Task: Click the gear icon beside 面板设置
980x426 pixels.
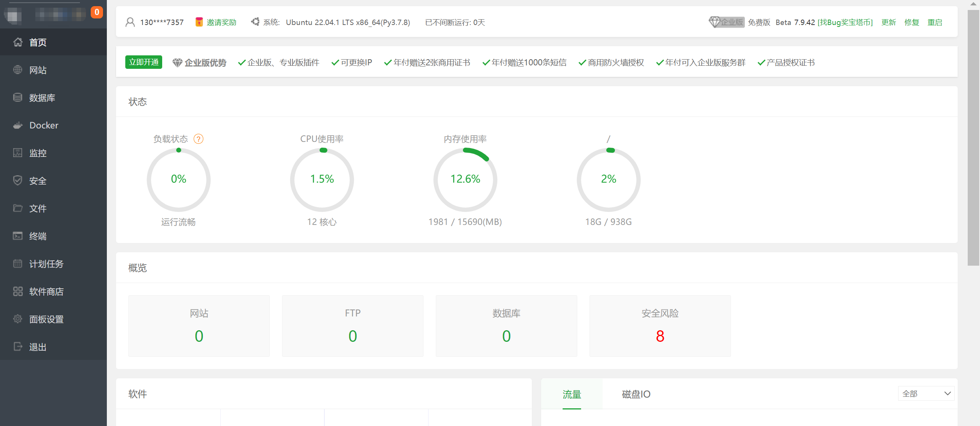Action: click(18, 319)
